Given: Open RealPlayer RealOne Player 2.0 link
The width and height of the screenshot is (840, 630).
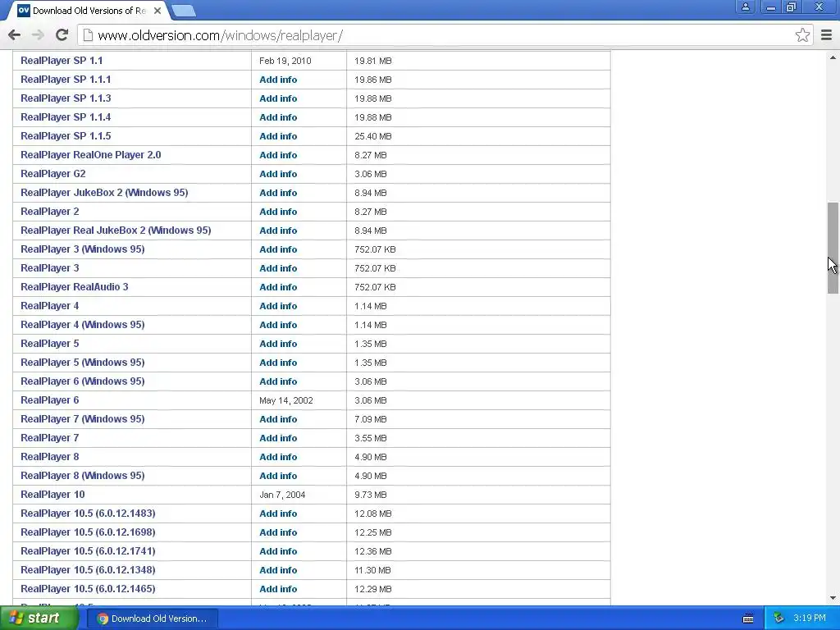Looking at the screenshot, I should pyautogui.click(x=90, y=155).
